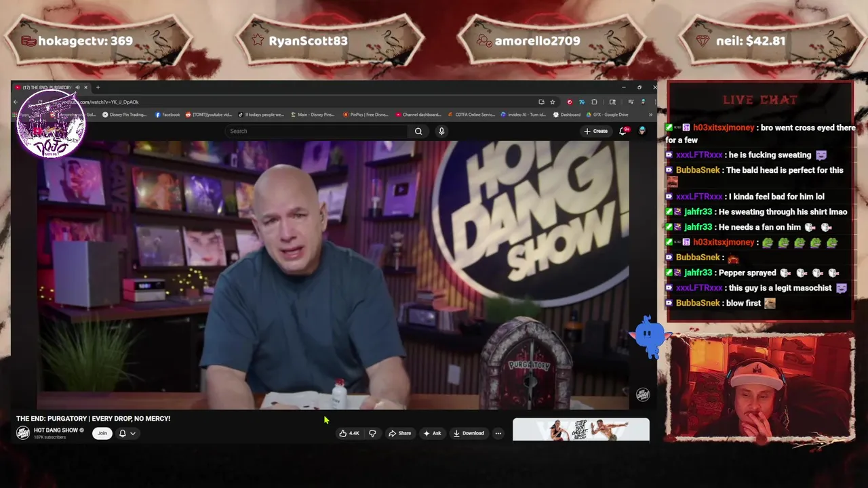Click the install/cast icon in the address bar
868x488 pixels.
tap(541, 102)
